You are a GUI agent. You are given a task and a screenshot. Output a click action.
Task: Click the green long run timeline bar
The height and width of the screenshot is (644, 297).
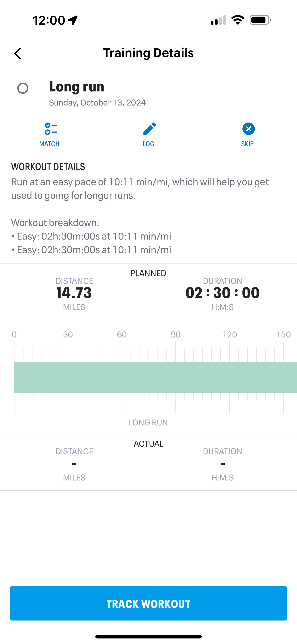(x=155, y=377)
